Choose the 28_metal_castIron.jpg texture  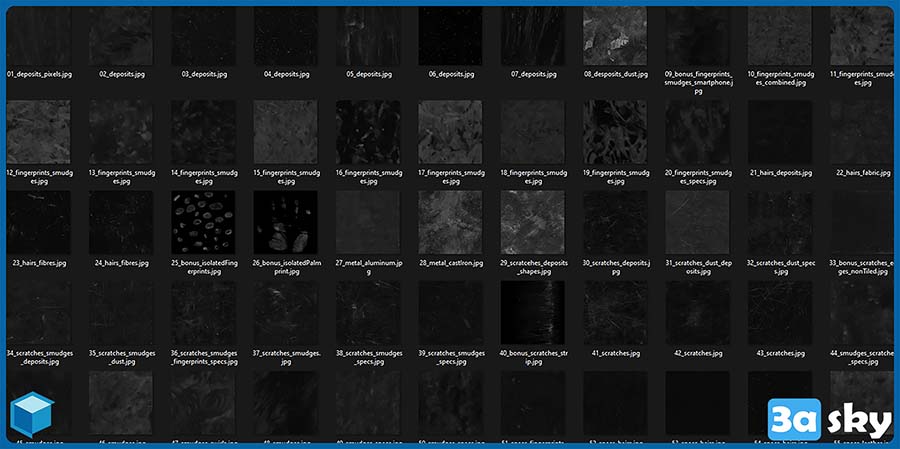tap(450, 223)
